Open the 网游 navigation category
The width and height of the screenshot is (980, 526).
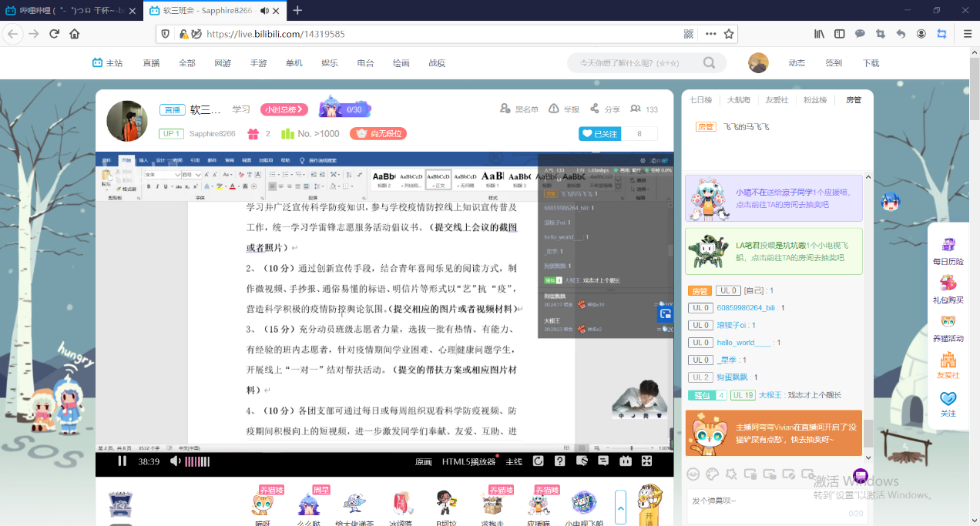[x=223, y=63]
